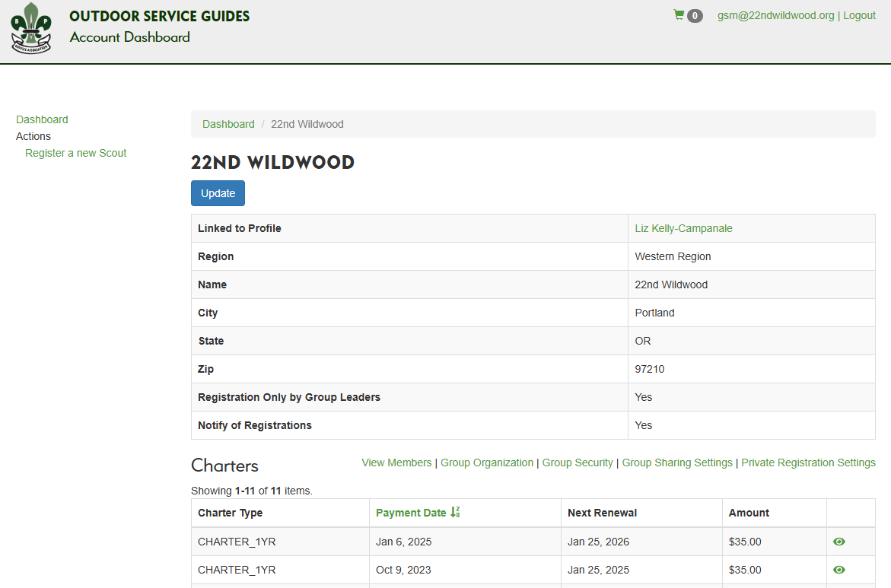Go to Group Security
This screenshot has width=891, height=588.
(x=578, y=462)
